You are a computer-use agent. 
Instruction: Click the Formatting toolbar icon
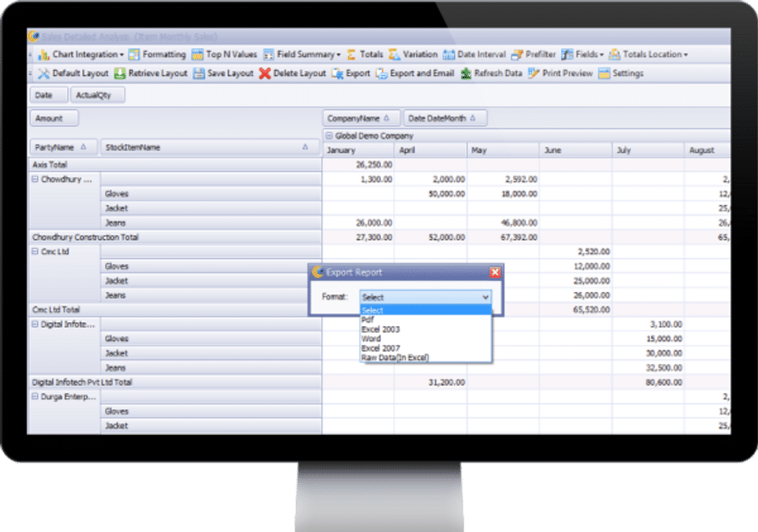coord(134,54)
